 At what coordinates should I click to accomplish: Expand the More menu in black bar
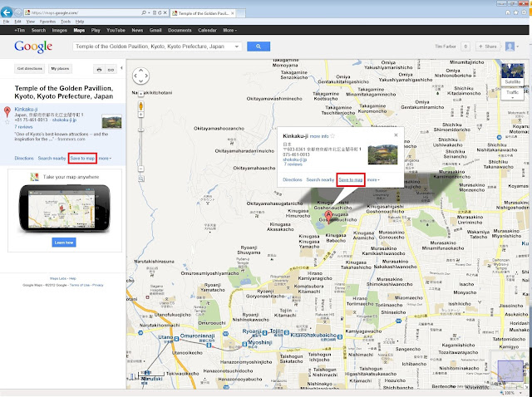click(x=229, y=30)
